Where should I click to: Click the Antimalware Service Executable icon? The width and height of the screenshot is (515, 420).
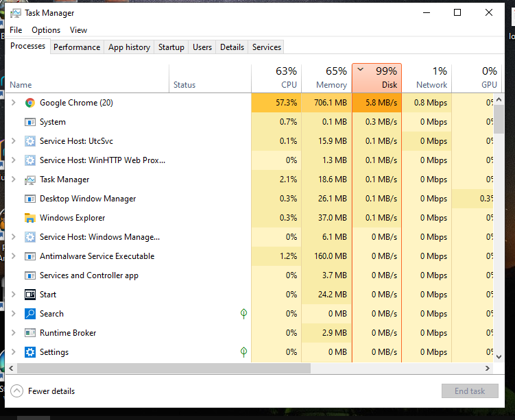[30, 256]
